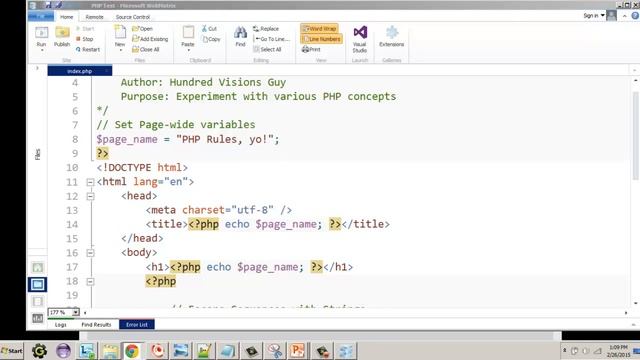Viewport: 640px width, 360px height.
Task: Open the Find Results tab
Action: click(x=96, y=324)
